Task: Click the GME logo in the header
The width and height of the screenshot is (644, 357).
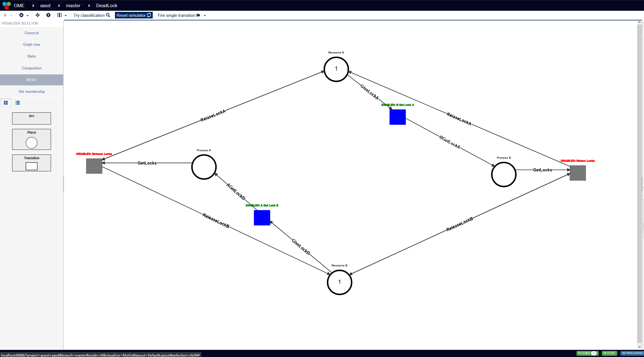Action: [6, 6]
